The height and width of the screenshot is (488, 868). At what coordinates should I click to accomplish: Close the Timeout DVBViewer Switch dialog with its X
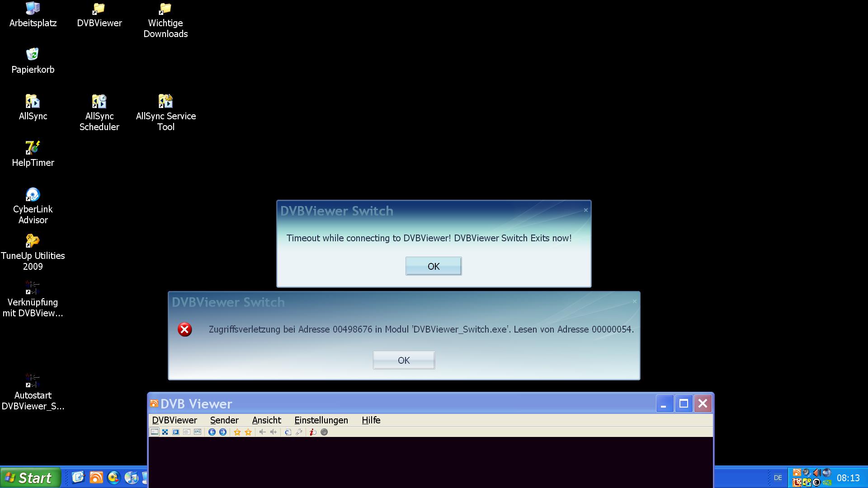[585, 210]
